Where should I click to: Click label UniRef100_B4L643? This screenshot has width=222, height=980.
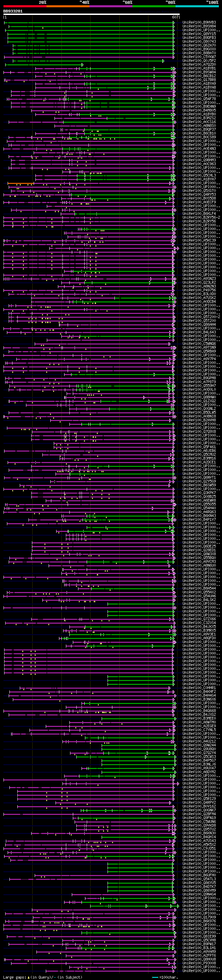coord(199,332)
